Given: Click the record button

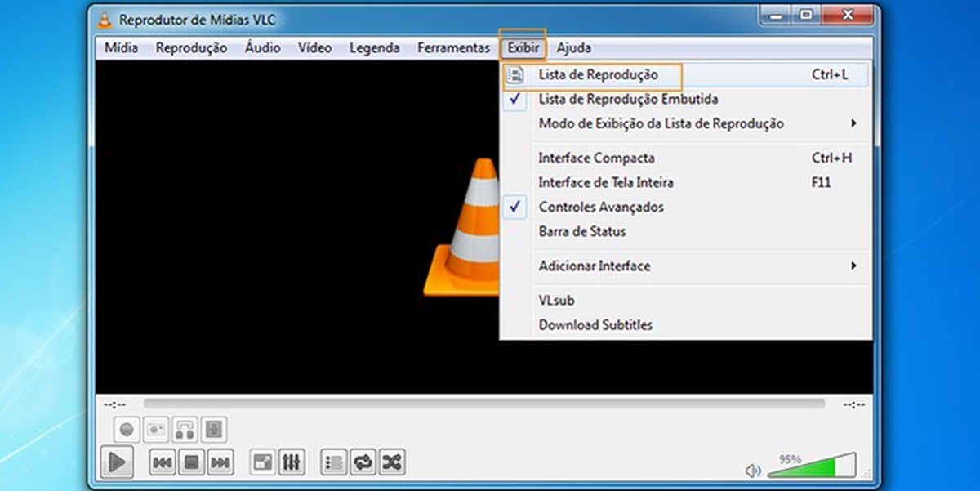Looking at the screenshot, I should pos(127,429).
